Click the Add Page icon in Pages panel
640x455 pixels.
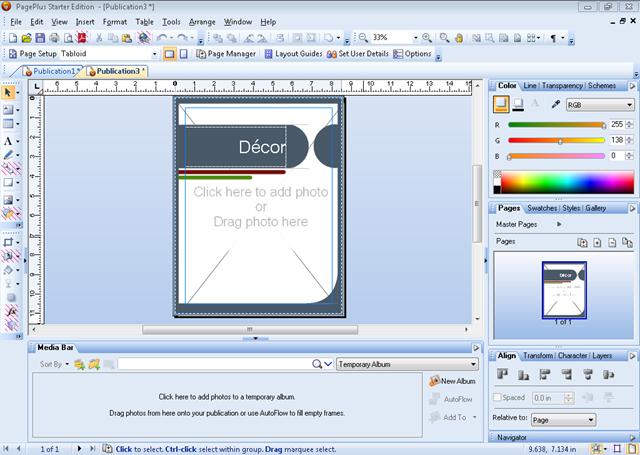point(597,242)
